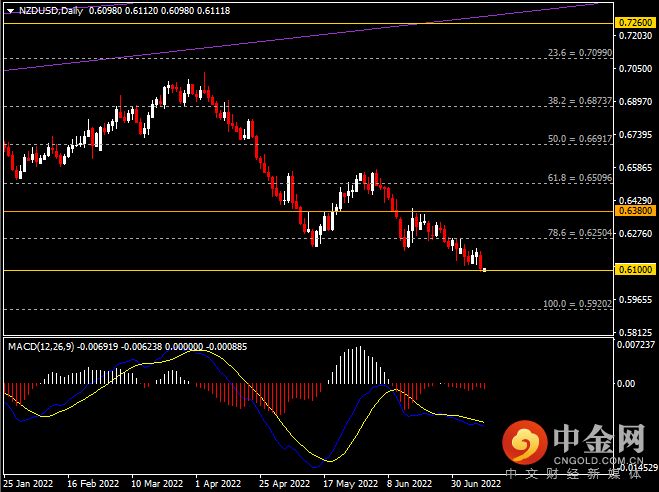Click the 1 Apr 2022 date label

click(218, 484)
